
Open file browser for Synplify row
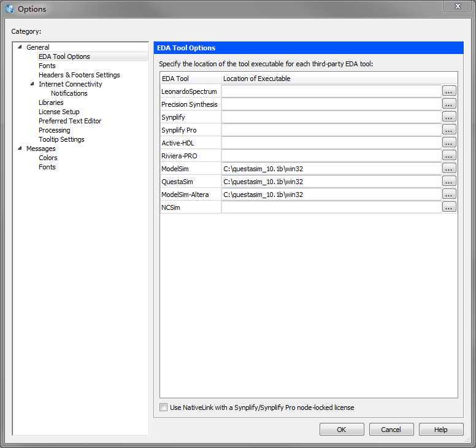(x=449, y=117)
